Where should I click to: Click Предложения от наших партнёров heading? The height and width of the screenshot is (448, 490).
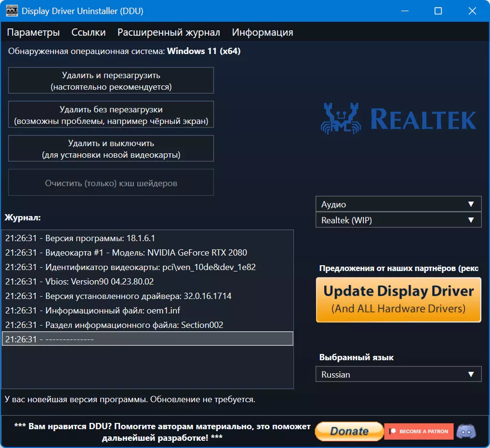[x=398, y=268]
